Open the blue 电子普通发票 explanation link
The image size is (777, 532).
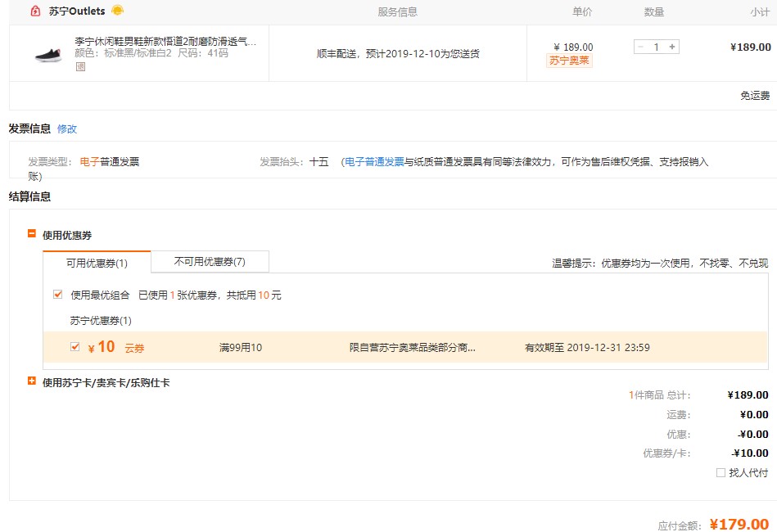point(375,162)
